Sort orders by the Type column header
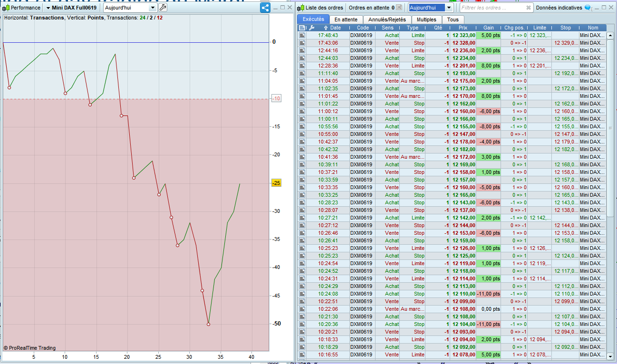 point(413,28)
